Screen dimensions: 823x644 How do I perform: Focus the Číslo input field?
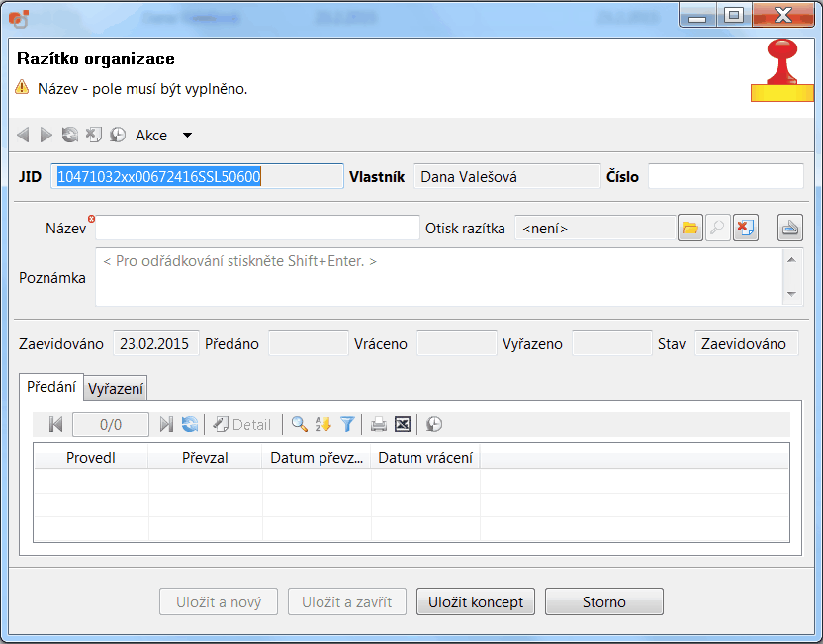[726, 176]
